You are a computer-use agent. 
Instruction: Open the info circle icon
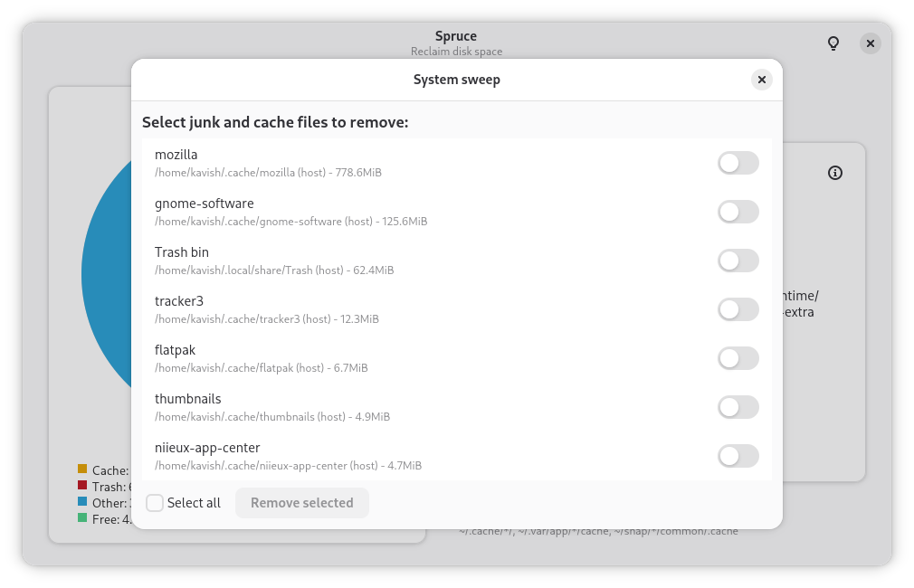[x=835, y=173]
